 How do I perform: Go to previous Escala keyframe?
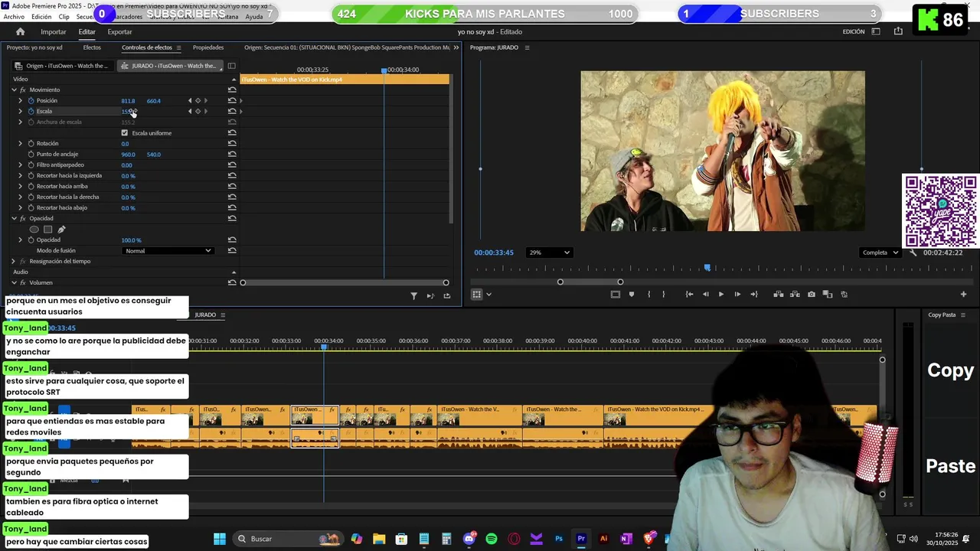tap(190, 111)
